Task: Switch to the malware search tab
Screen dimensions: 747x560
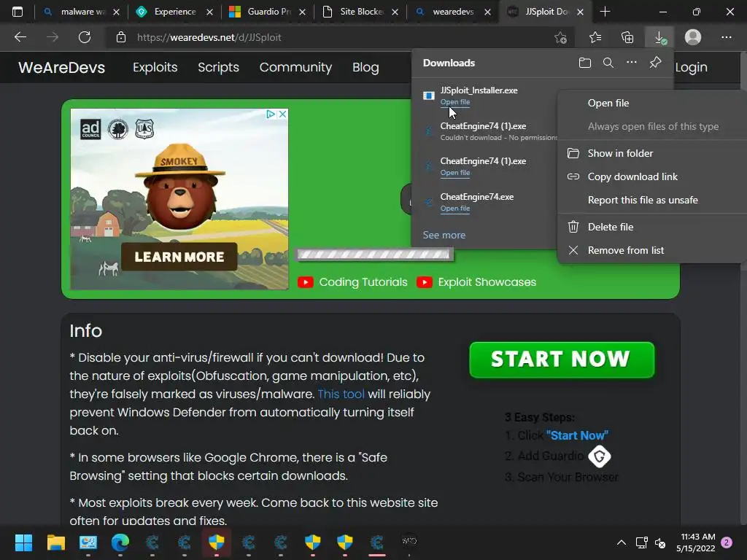Action: pyautogui.click(x=80, y=12)
